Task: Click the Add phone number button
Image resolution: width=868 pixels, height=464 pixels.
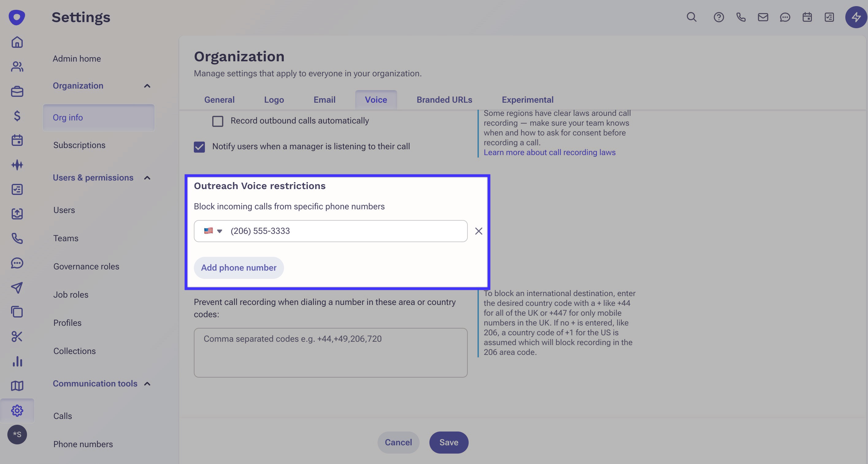Action: (239, 268)
